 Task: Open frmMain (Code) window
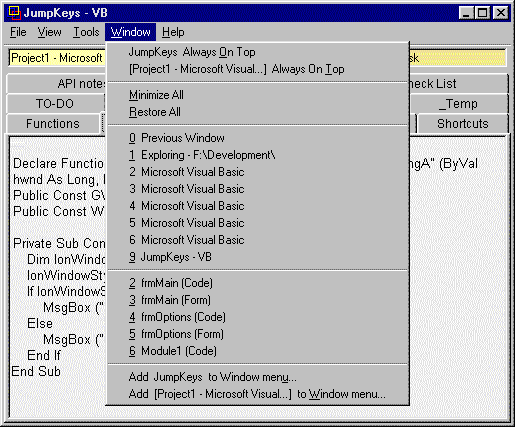[x=258, y=283]
